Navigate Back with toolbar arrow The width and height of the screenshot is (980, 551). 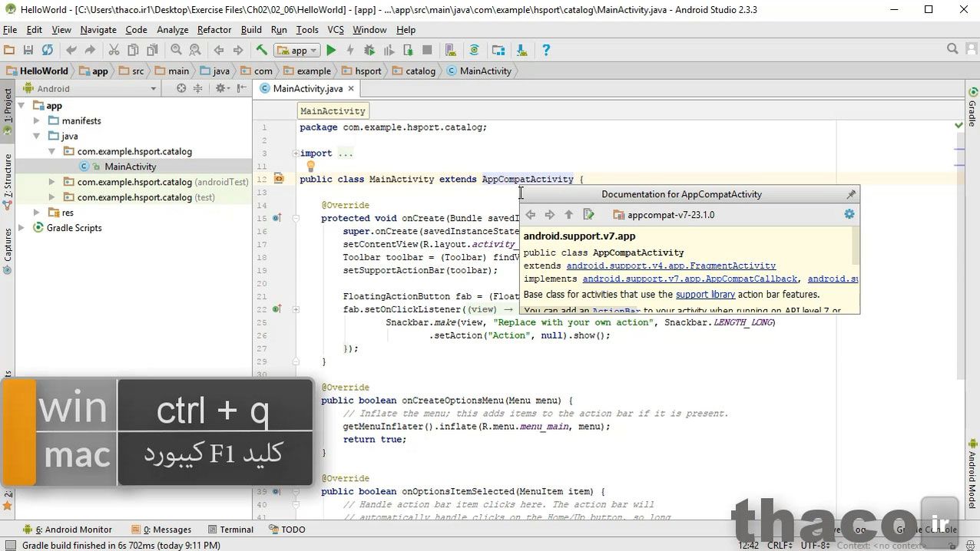[x=219, y=50]
